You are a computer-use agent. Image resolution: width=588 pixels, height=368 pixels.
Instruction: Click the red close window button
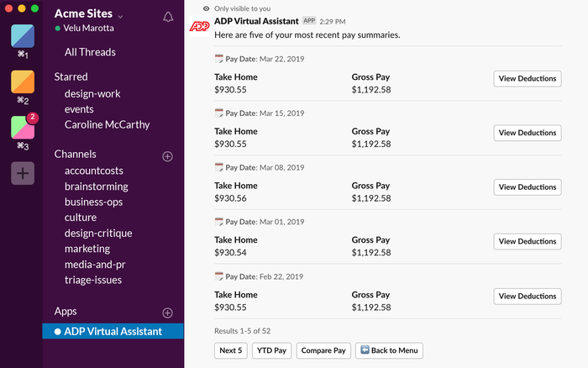[x=8, y=8]
